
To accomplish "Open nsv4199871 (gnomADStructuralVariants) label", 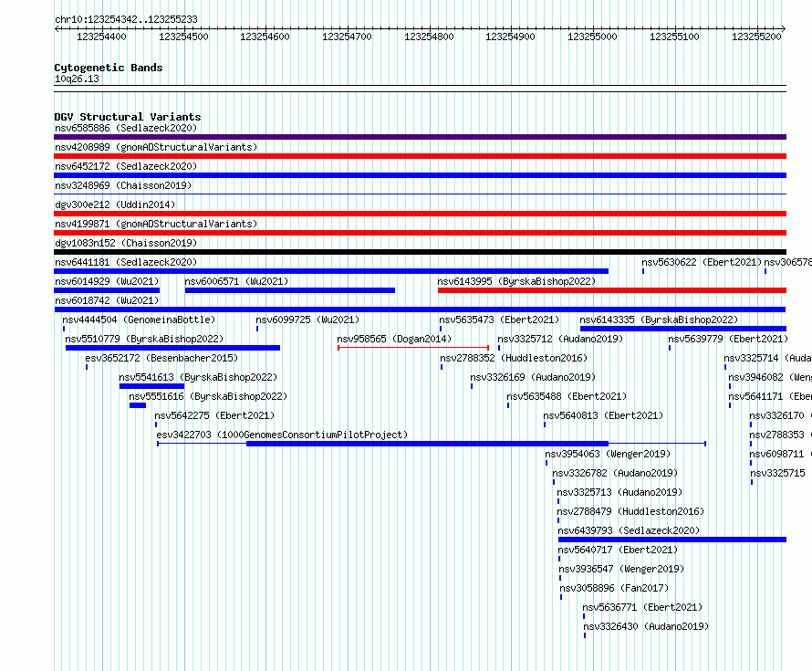I will tap(156, 224).
